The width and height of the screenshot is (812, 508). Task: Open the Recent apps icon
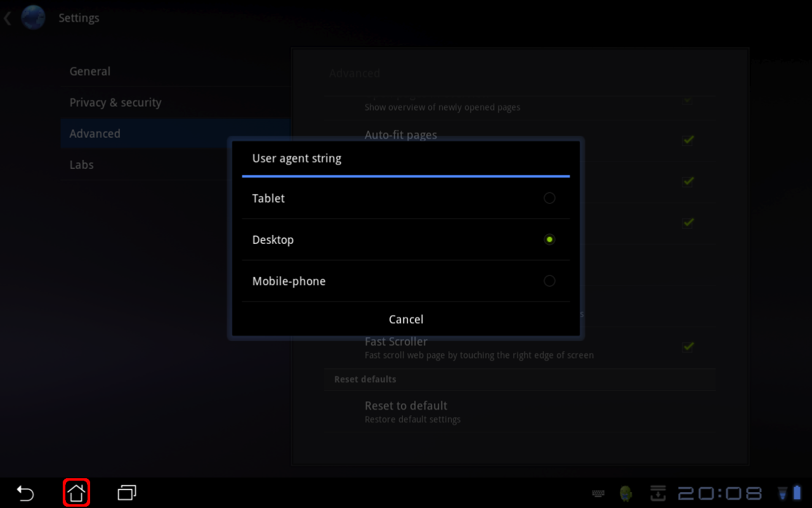point(127,493)
